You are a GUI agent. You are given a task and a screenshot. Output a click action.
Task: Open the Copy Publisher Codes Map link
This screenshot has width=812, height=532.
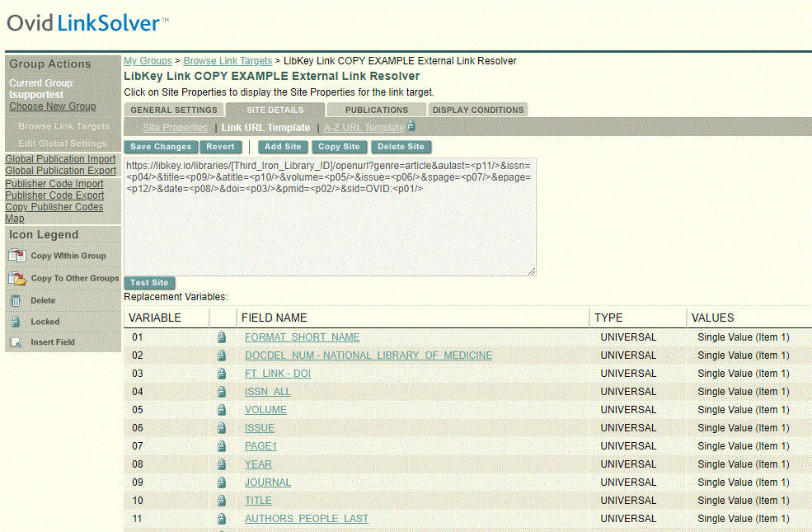tap(54, 212)
